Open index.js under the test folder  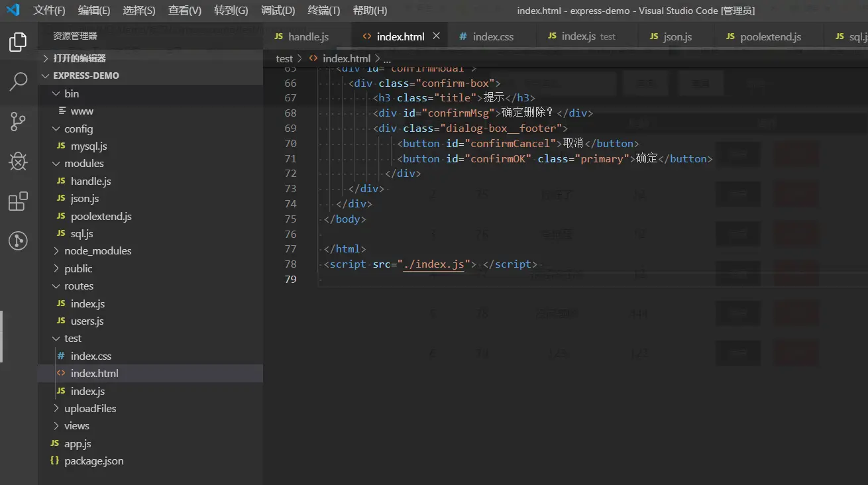88,391
